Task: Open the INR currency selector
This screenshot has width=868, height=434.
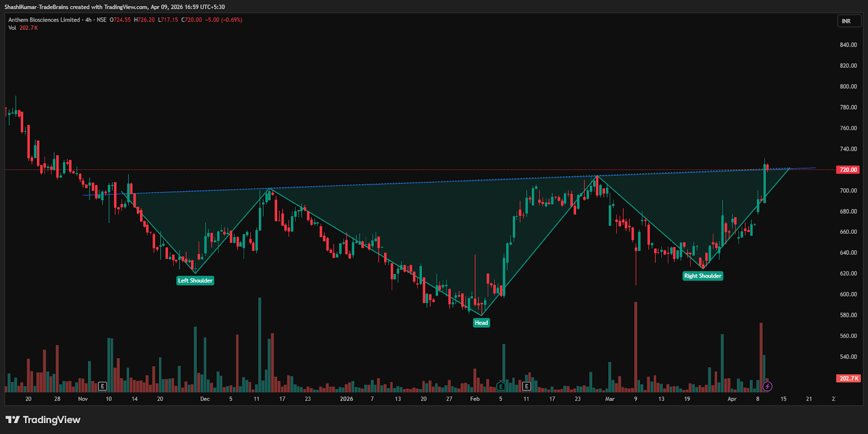Action: click(x=846, y=21)
